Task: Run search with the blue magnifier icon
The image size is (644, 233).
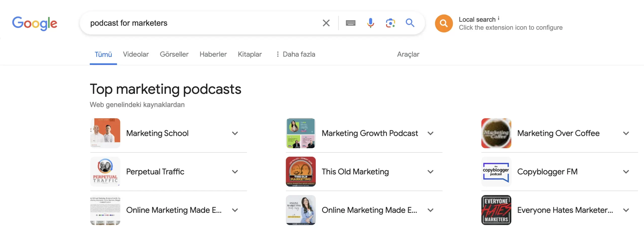Action: 410,23
